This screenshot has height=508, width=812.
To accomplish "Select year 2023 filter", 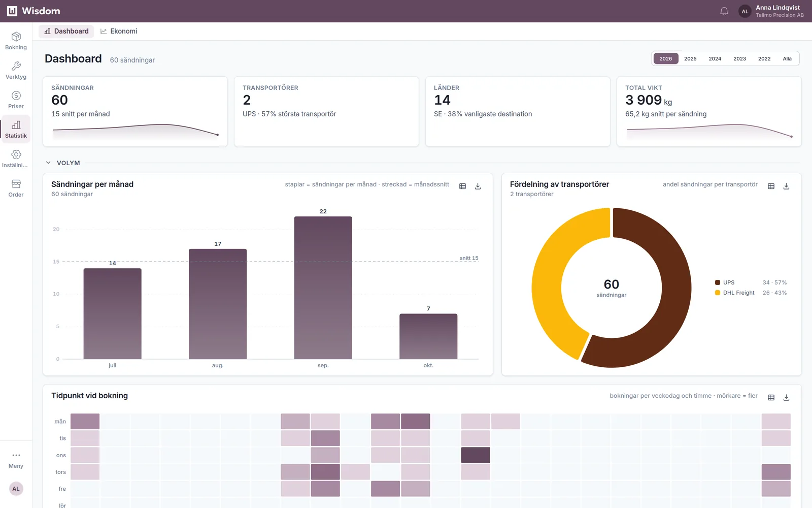I will pos(740,59).
